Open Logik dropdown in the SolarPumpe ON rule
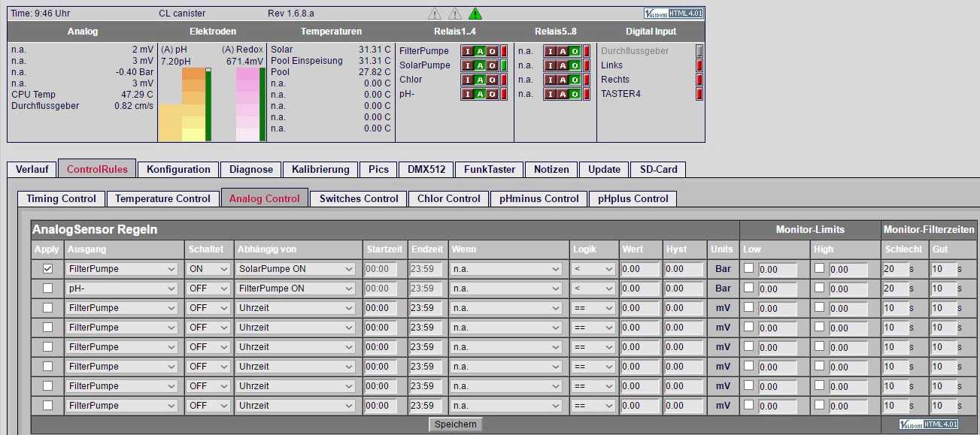The height and width of the screenshot is (435, 980). pos(593,268)
